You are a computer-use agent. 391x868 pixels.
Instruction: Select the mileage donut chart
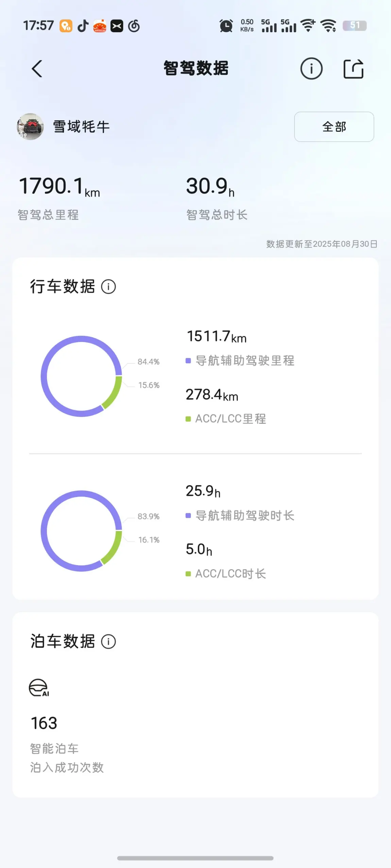(81, 376)
